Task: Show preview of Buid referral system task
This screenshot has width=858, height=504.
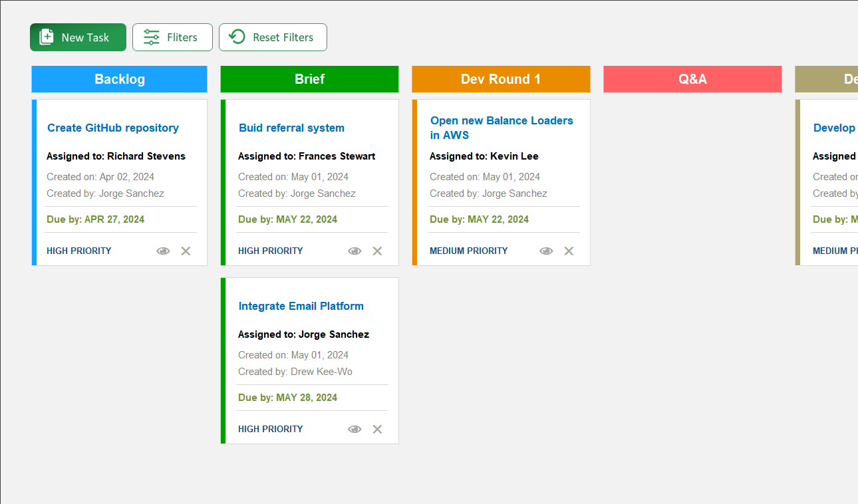Action: point(355,251)
